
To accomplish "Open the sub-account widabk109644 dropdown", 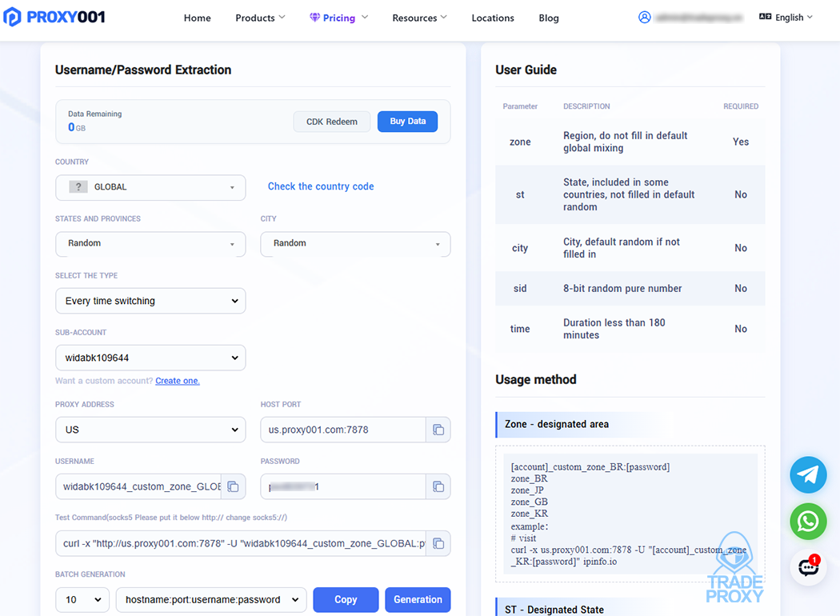I will point(150,358).
